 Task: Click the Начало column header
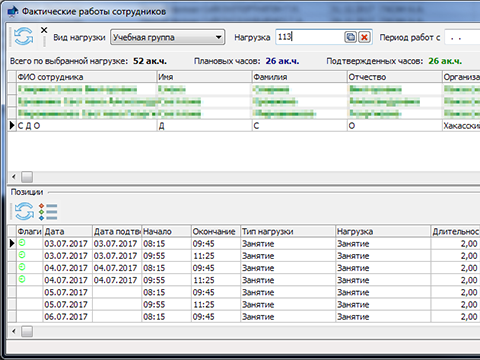click(166, 231)
